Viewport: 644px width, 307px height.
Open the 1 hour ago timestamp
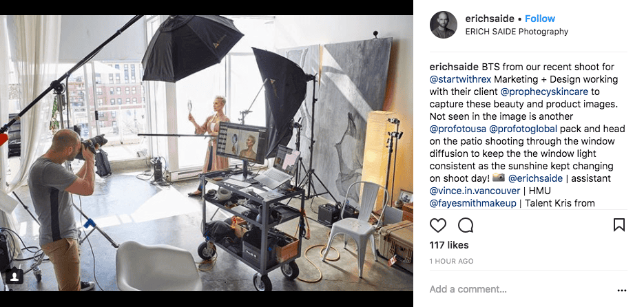(451, 262)
